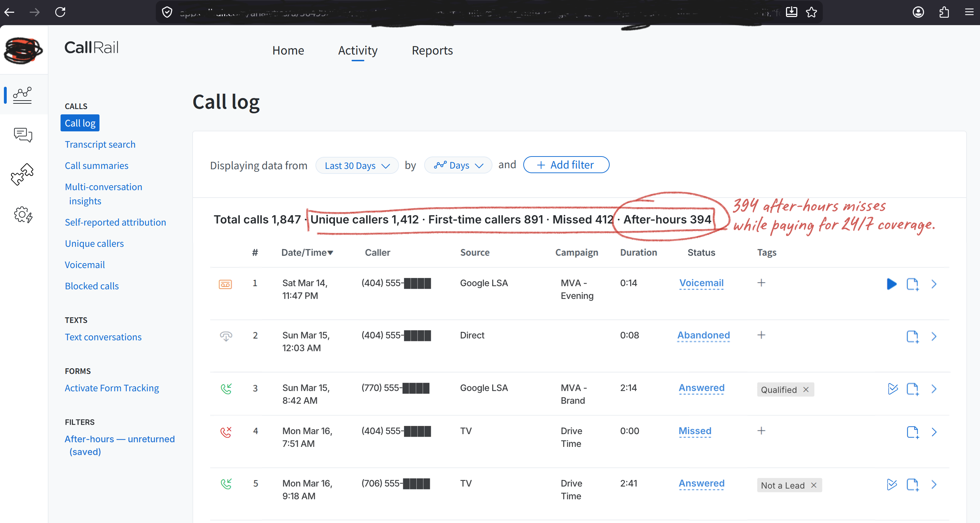The width and height of the screenshot is (980, 523).
Task: Add a tag to the Voicemail call
Action: [x=761, y=283]
